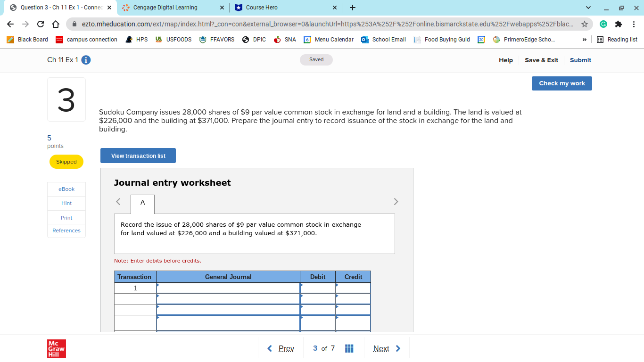644x362 pixels.
Task: Click the View transaction list button
Action: click(x=138, y=155)
